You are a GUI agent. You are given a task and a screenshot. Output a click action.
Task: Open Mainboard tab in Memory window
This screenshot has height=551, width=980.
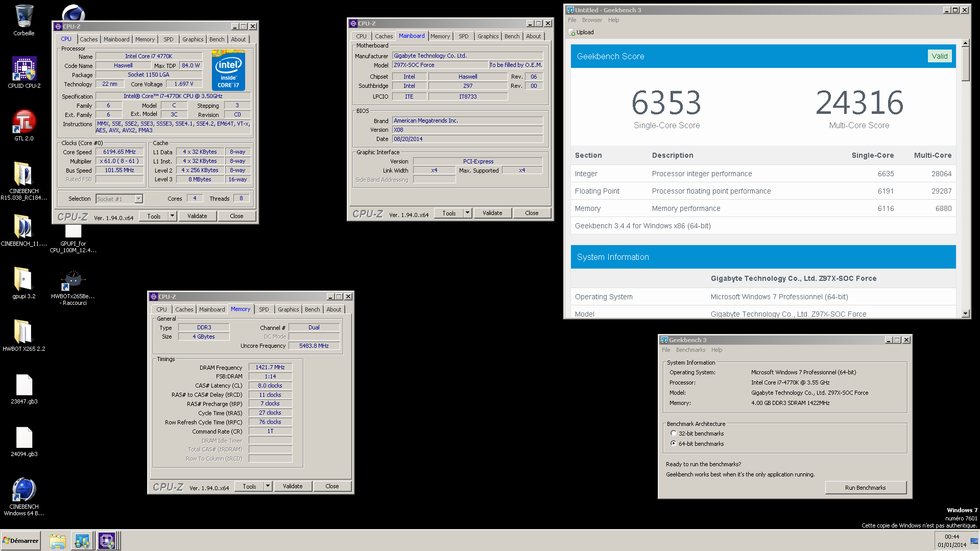212,309
